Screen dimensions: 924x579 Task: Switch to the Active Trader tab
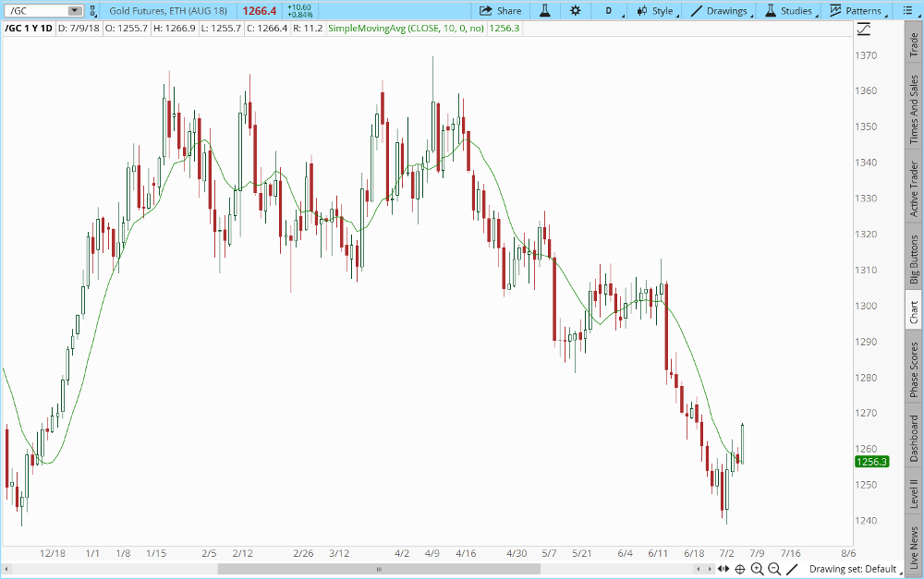click(x=914, y=189)
